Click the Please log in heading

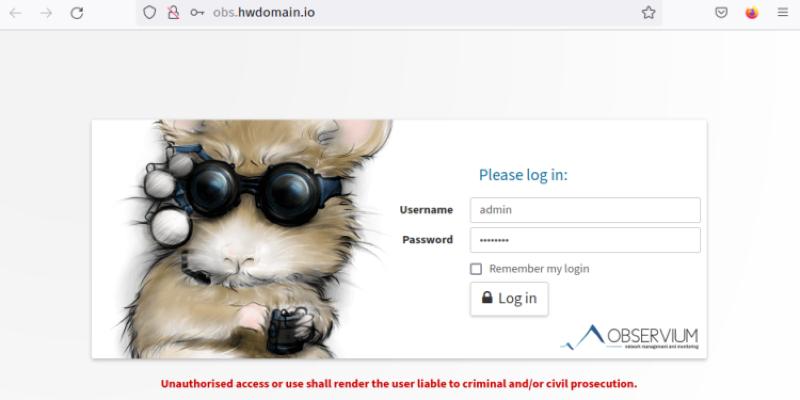(x=523, y=175)
